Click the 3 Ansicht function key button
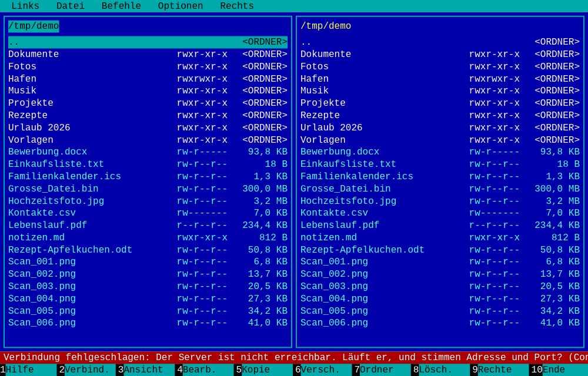 point(146,370)
